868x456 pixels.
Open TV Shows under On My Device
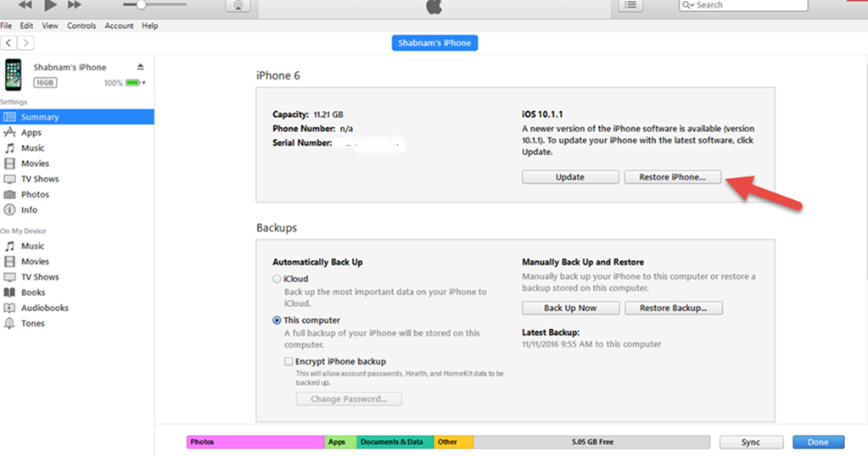(x=77, y=276)
